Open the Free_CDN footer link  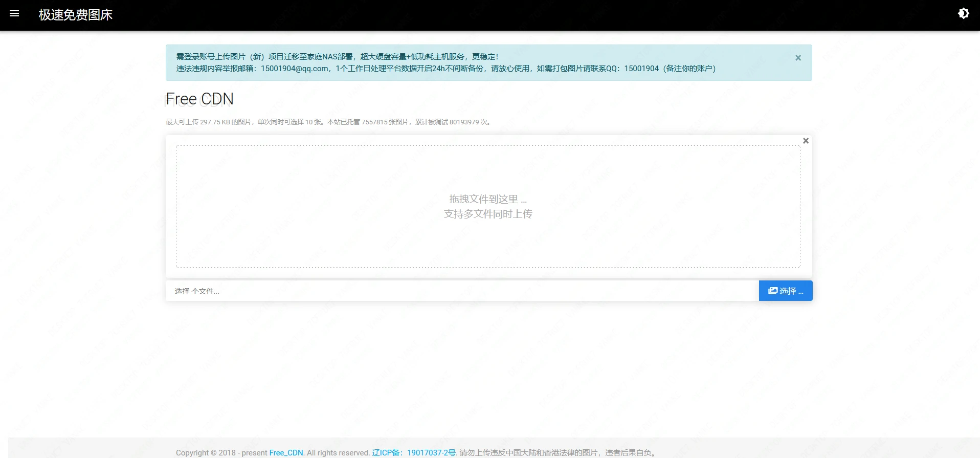point(286,453)
